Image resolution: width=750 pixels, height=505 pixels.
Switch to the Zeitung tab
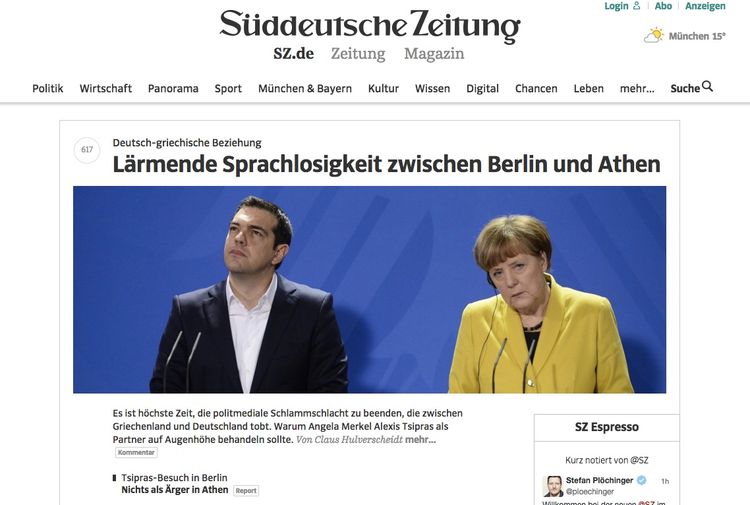[x=358, y=54]
